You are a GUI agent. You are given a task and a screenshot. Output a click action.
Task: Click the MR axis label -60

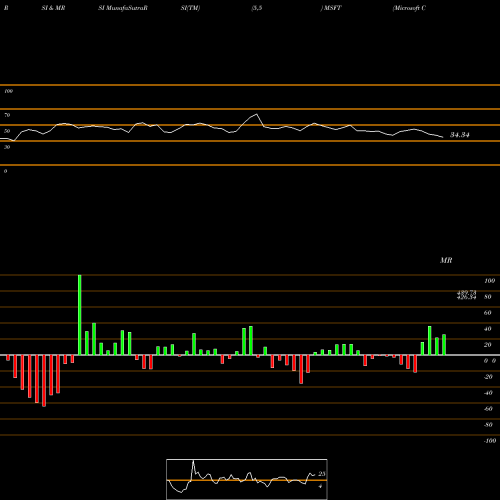(488, 409)
